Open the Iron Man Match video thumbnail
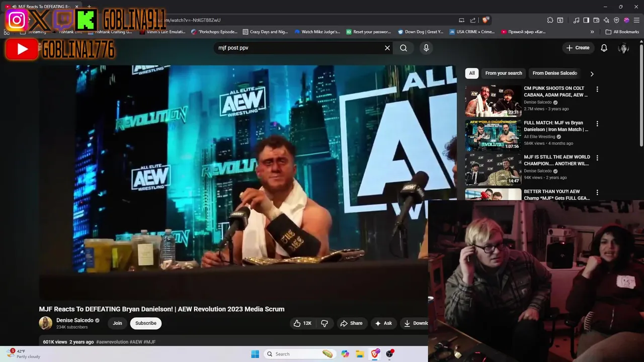The width and height of the screenshot is (644, 362). 493,135
